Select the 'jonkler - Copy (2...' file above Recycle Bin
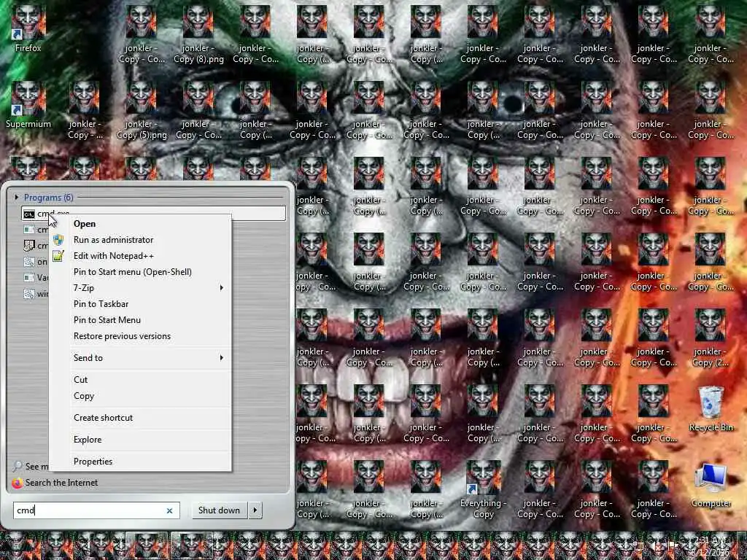This screenshot has height=560, width=747. (x=710, y=338)
